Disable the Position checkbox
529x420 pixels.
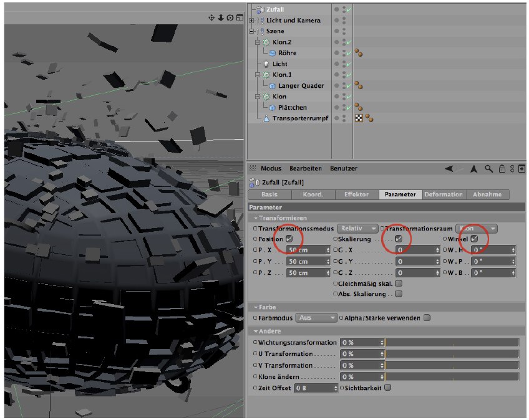(x=289, y=239)
